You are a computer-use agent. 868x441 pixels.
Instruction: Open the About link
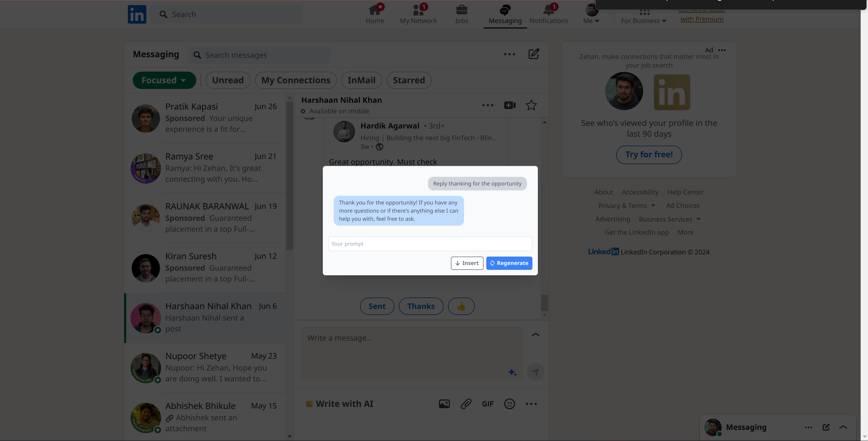point(604,192)
